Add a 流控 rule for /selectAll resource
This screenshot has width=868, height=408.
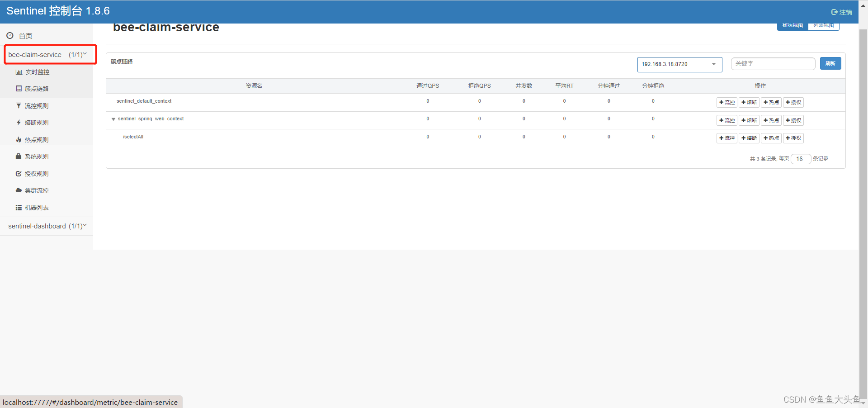726,138
